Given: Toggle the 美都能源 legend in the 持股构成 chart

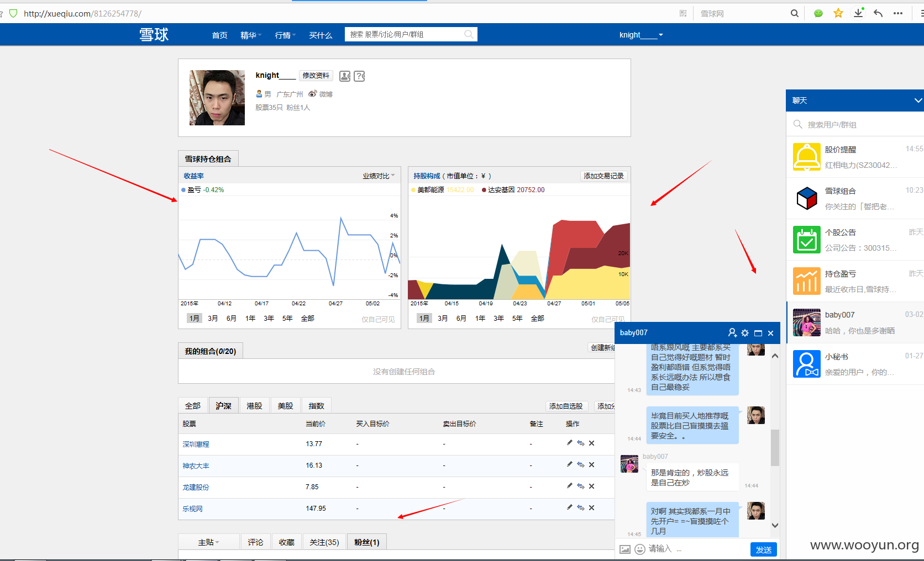Looking at the screenshot, I should coord(443,190).
